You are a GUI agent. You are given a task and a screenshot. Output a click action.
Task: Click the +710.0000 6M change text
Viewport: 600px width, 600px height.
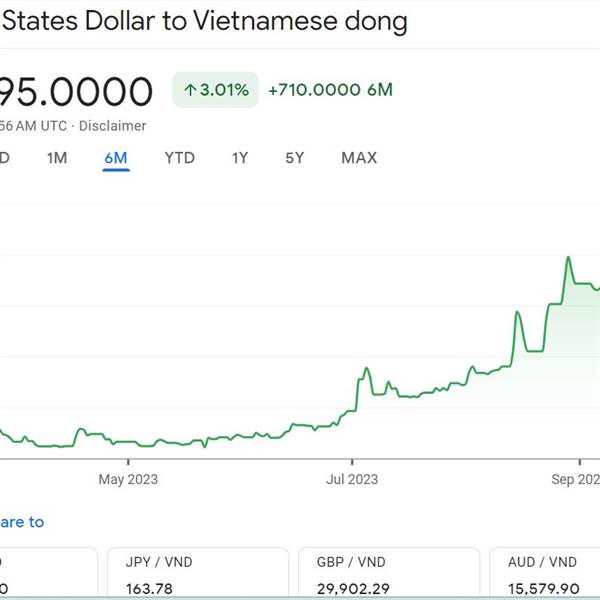[331, 90]
